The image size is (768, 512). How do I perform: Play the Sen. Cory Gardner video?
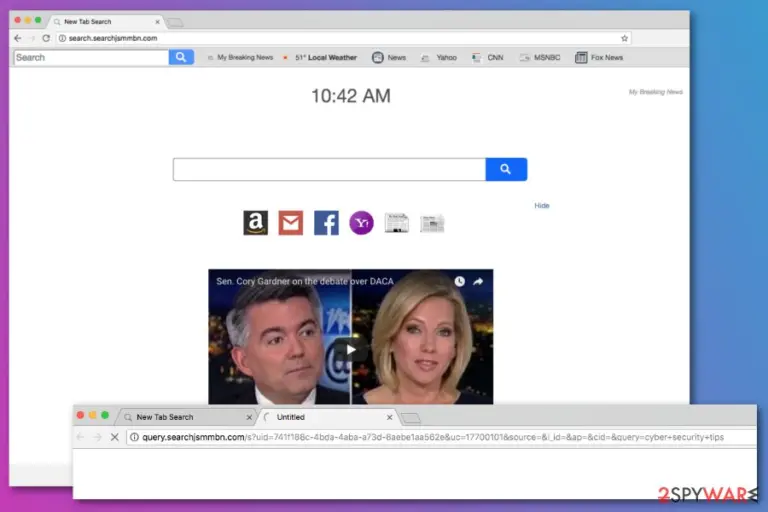351,349
